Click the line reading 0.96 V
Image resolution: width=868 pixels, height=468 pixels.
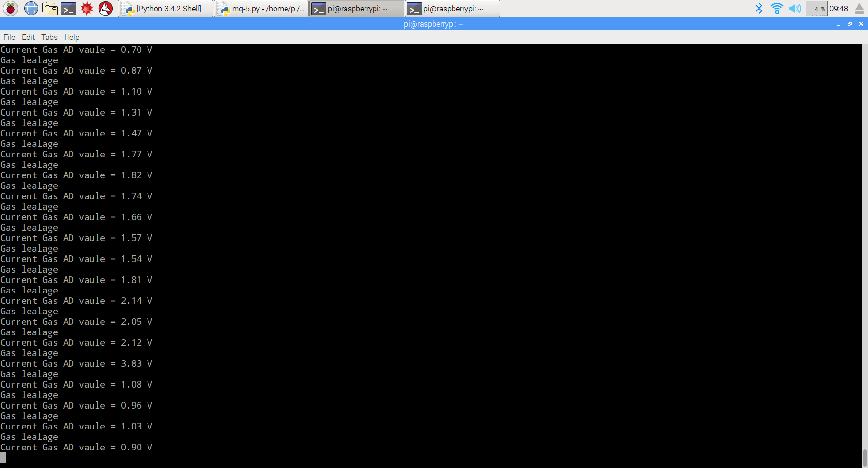[76, 405]
